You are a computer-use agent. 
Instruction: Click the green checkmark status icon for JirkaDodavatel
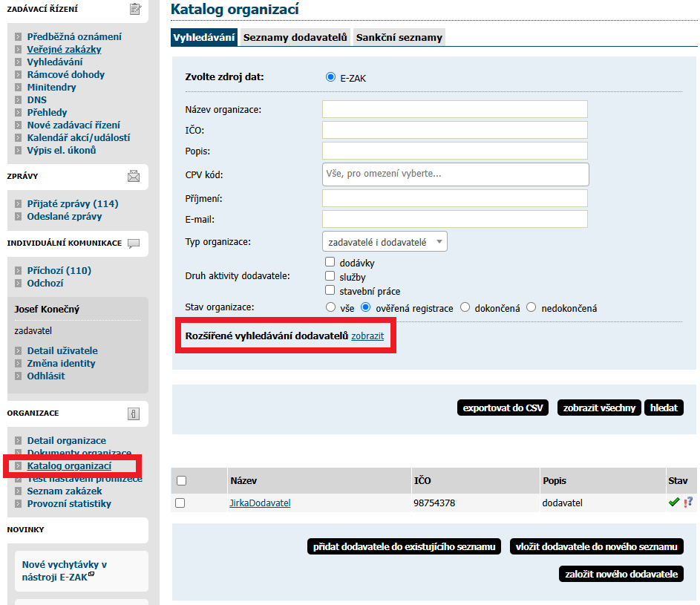[x=674, y=503]
